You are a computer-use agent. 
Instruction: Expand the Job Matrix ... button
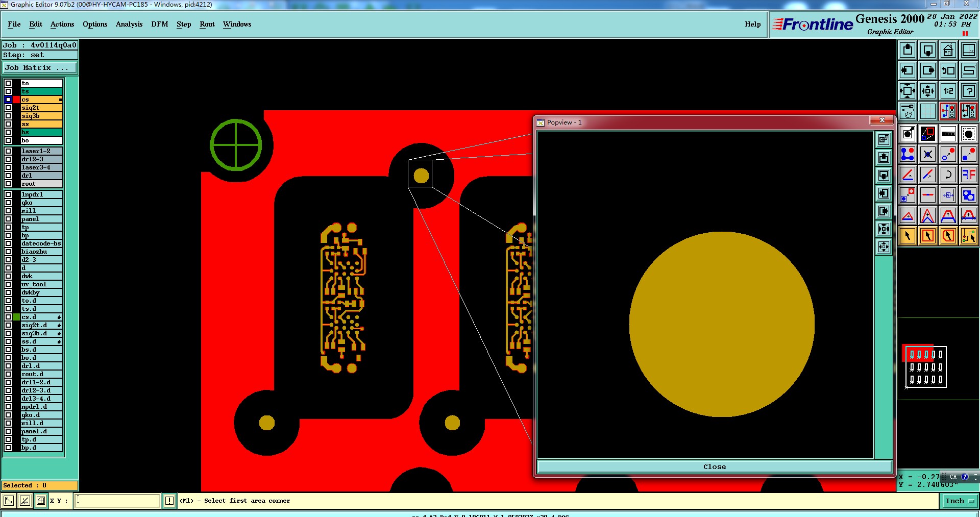click(x=40, y=68)
